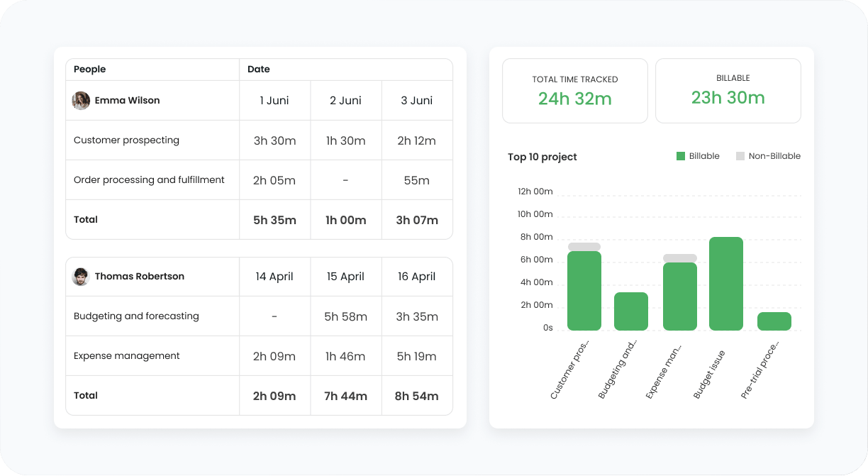This screenshot has height=476, width=868.
Task: Select the 16 April date column
Action: click(417, 277)
